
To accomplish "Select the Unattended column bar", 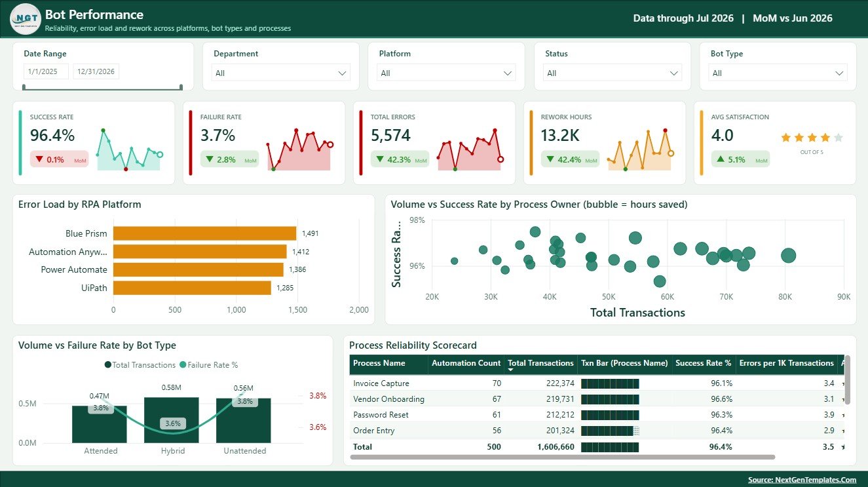I will coord(244,421).
